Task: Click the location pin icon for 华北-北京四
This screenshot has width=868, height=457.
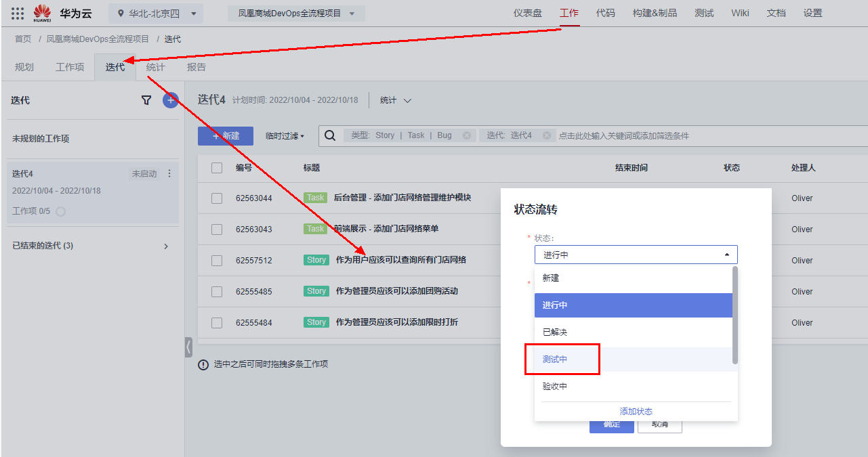Action: pyautogui.click(x=121, y=14)
